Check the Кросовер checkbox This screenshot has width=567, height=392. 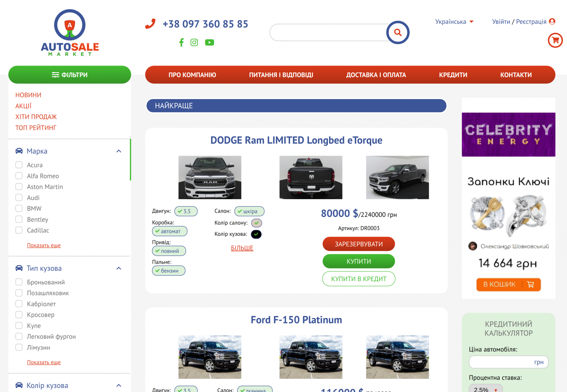coord(19,314)
